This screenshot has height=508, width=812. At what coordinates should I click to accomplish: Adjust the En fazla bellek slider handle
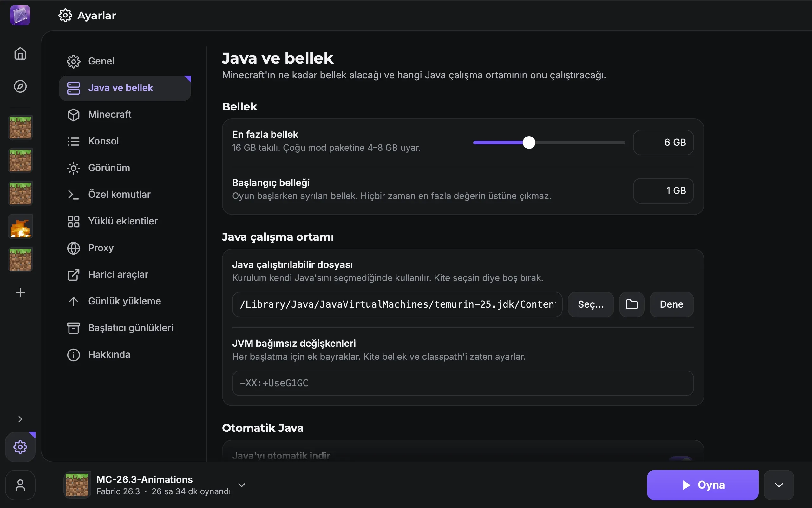tap(529, 143)
